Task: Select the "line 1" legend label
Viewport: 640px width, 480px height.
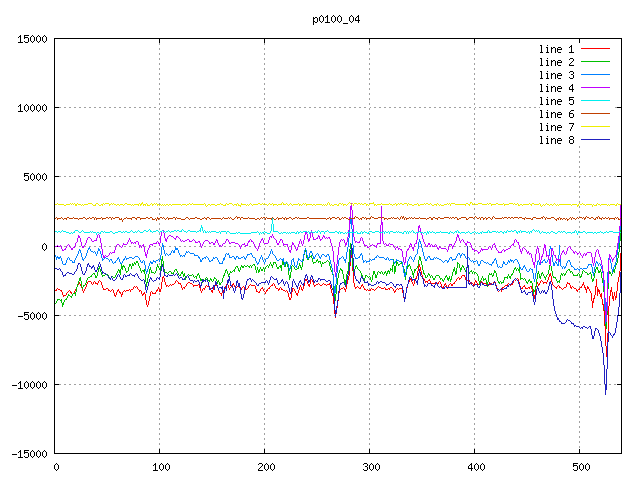Action: coord(556,49)
